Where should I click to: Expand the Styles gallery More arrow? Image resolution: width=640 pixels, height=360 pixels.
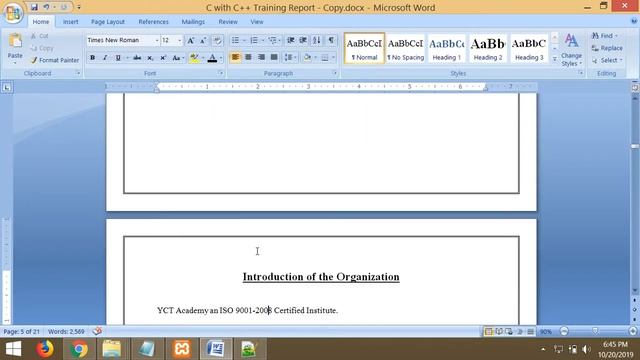(x=555, y=60)
